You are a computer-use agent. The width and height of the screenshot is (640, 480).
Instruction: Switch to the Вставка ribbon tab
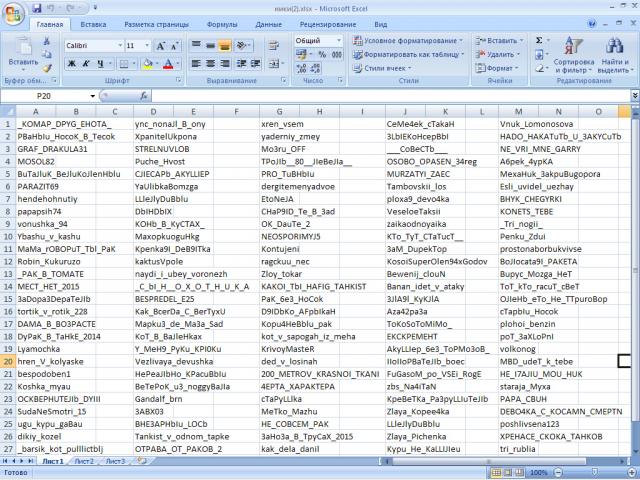[93, 23]
